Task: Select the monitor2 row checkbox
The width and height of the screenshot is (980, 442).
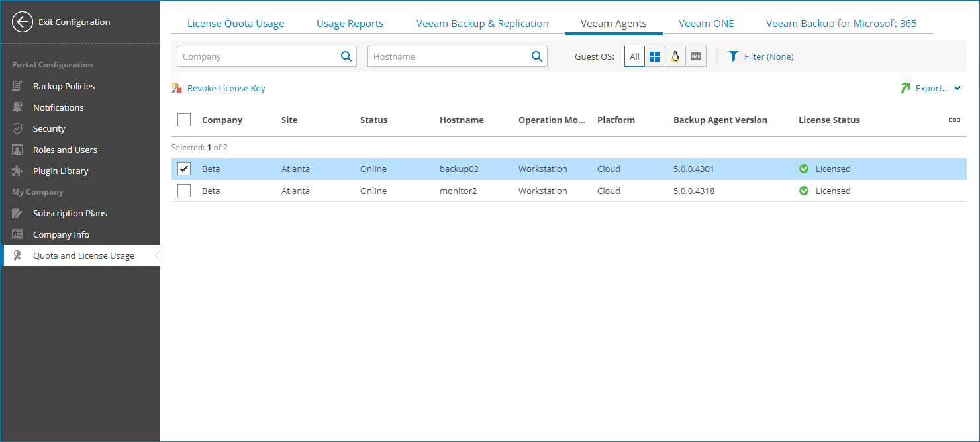Action: click(183, 191)
